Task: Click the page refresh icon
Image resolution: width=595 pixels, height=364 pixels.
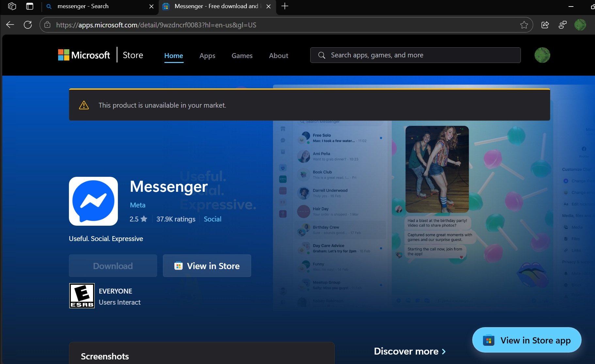Action: coord(28,24)
